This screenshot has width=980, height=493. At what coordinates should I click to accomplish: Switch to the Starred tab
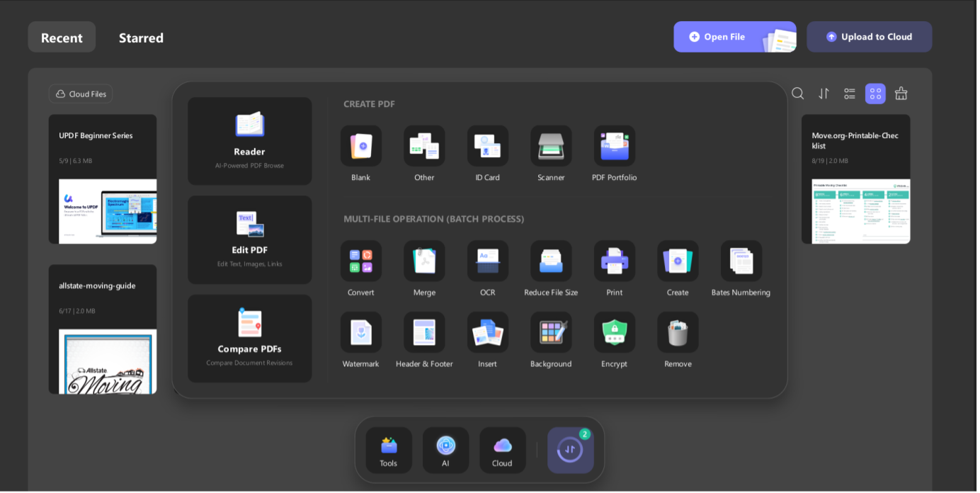(141, 38)
